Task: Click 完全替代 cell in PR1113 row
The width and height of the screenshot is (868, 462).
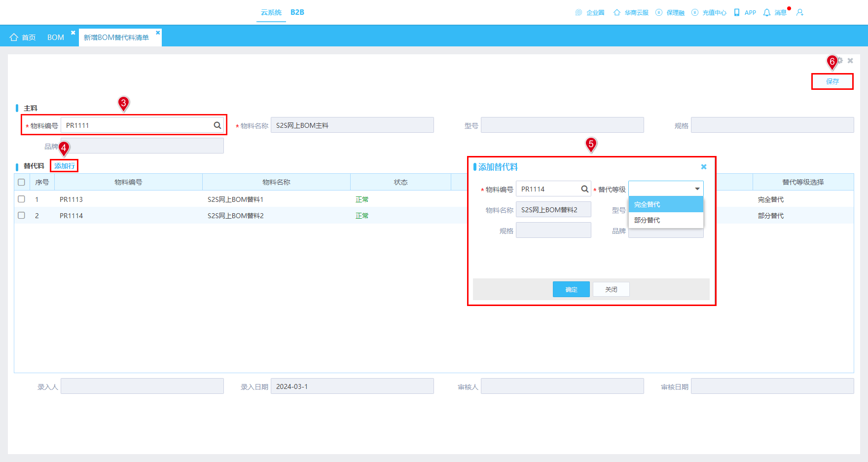Action: click(x=771, y=199)
